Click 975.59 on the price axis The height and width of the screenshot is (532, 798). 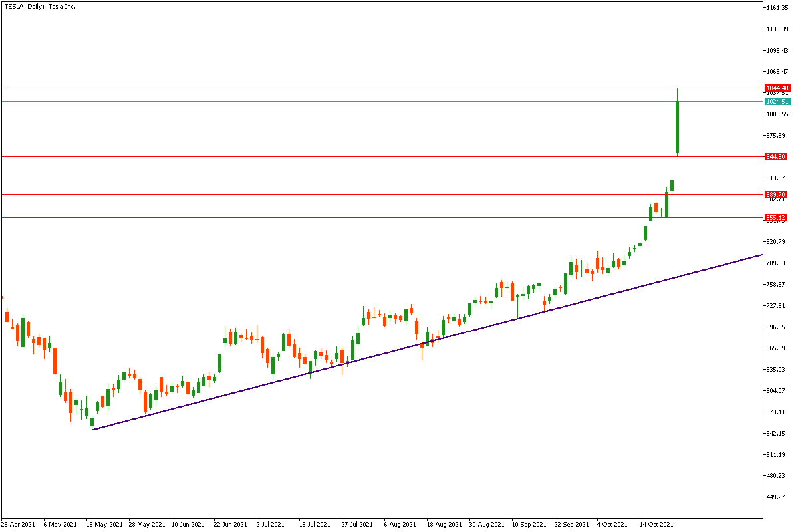point(776,136)
